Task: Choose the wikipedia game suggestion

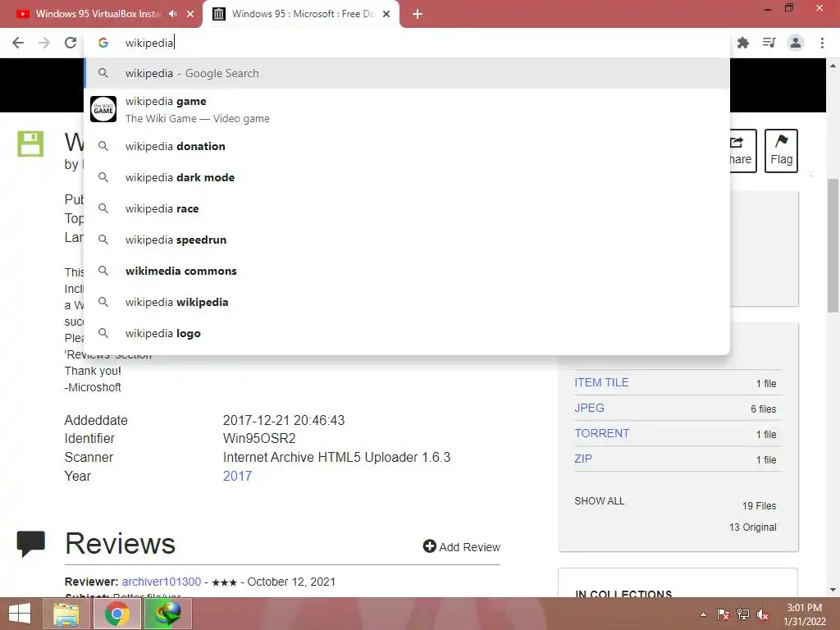Action: pos(407,109)
